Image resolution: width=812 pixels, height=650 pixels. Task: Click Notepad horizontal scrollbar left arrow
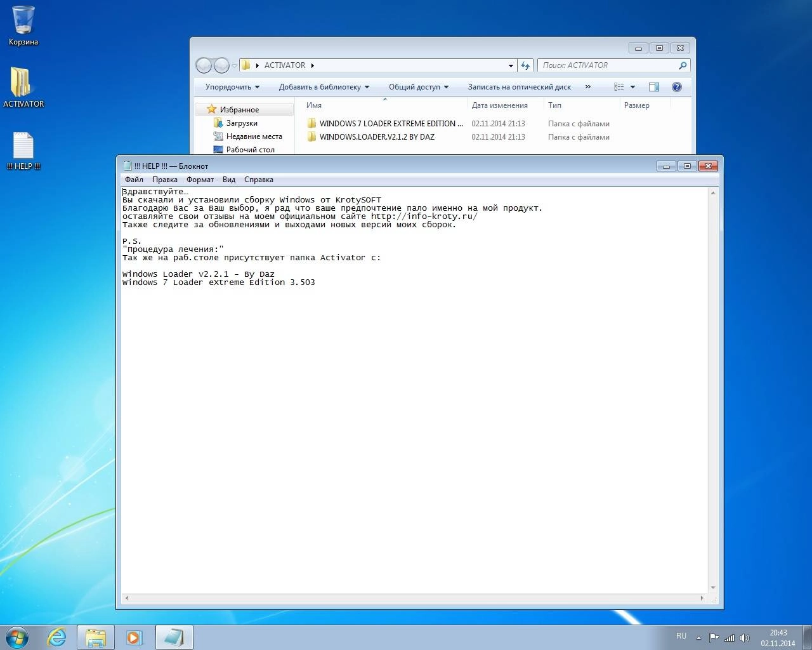point(127,598)
